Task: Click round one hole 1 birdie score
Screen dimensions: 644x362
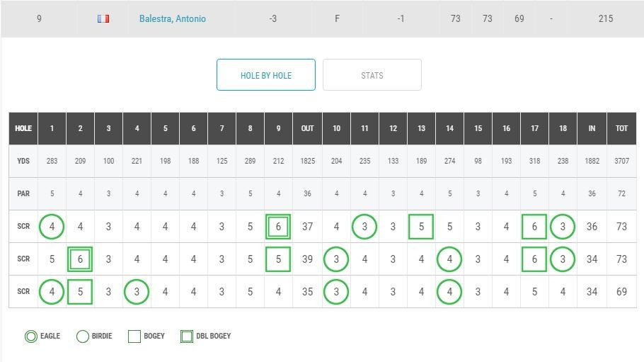Action: [52, 227]
